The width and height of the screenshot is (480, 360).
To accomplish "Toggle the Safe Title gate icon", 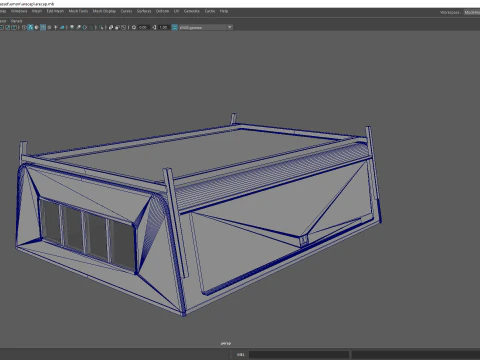I will tap(14, 27).
